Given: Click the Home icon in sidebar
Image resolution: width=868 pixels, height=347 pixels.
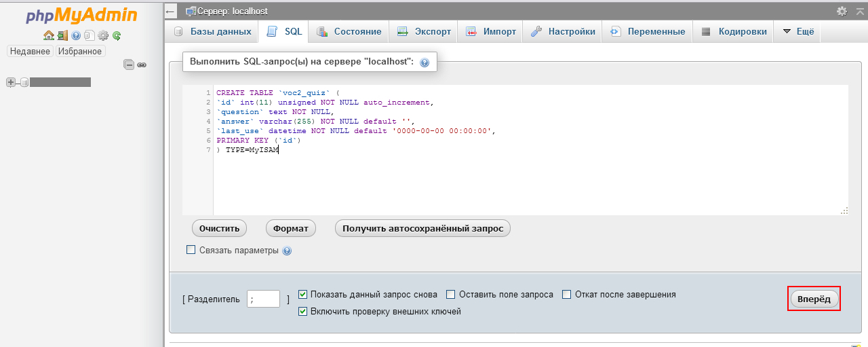Looking at the screenshot, I should [48, 35].
